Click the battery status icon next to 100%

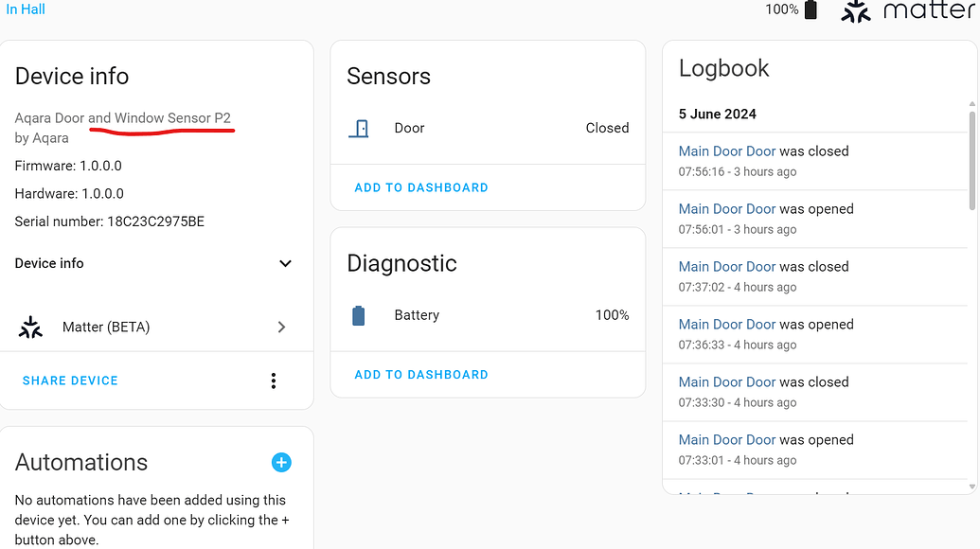tap(810, 9)
